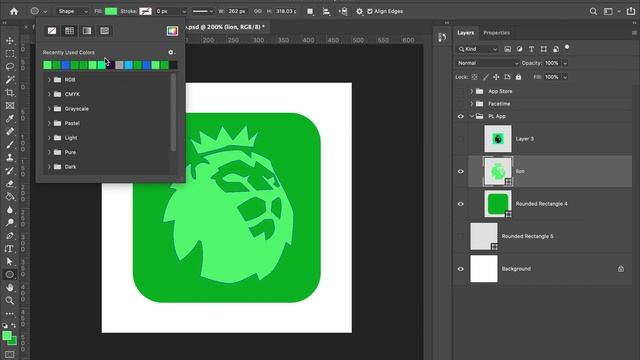Viewport: 640px width, 360px height.
Task: Hide the lion layer
Action: pyautogui.click(x=460, y=171)
